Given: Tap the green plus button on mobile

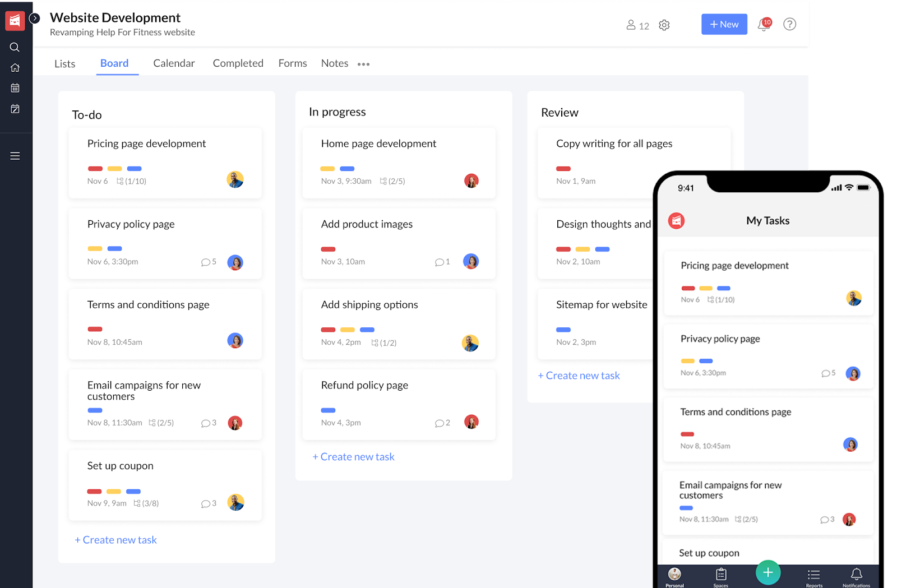Looking at the screenshot, I should (768, 572).
